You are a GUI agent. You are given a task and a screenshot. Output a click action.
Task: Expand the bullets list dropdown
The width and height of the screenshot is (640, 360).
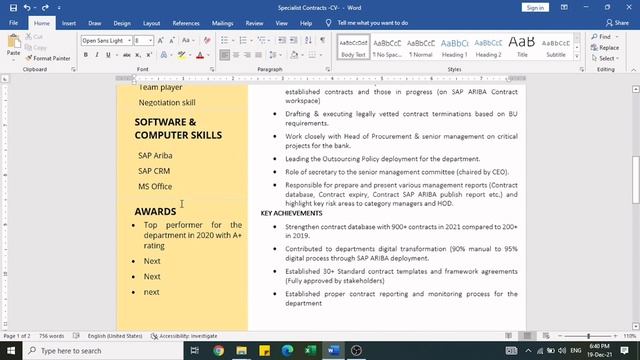pyautogui.click(x=233, y=40)
